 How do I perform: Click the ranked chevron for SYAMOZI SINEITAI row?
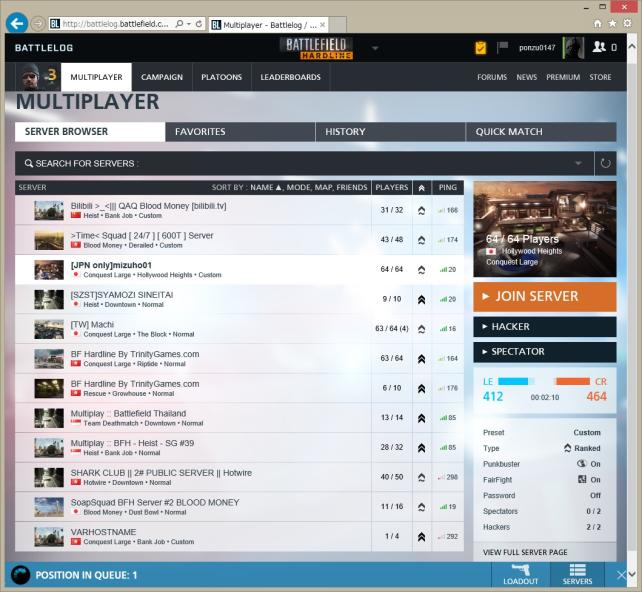421,299
